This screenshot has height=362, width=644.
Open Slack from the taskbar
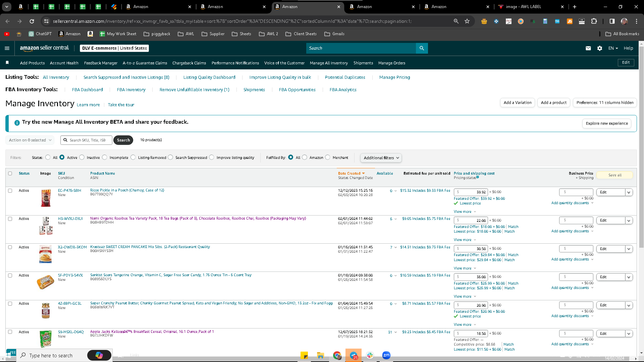point(370,355)
